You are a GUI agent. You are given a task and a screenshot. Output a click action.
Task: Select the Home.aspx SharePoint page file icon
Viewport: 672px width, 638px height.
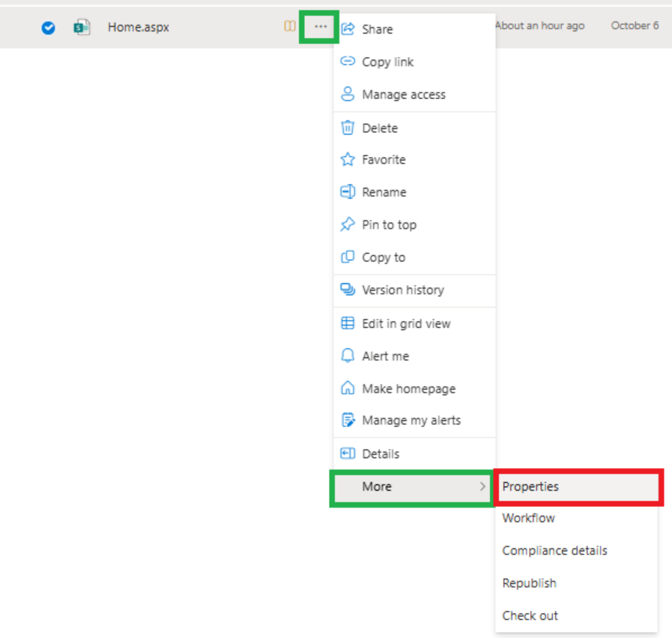point(81,26)
